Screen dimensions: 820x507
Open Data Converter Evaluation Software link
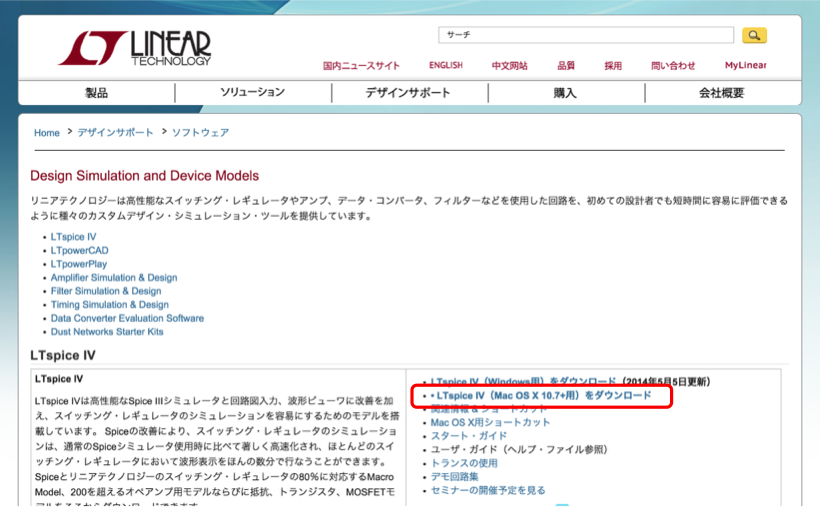tap(127, 318)
